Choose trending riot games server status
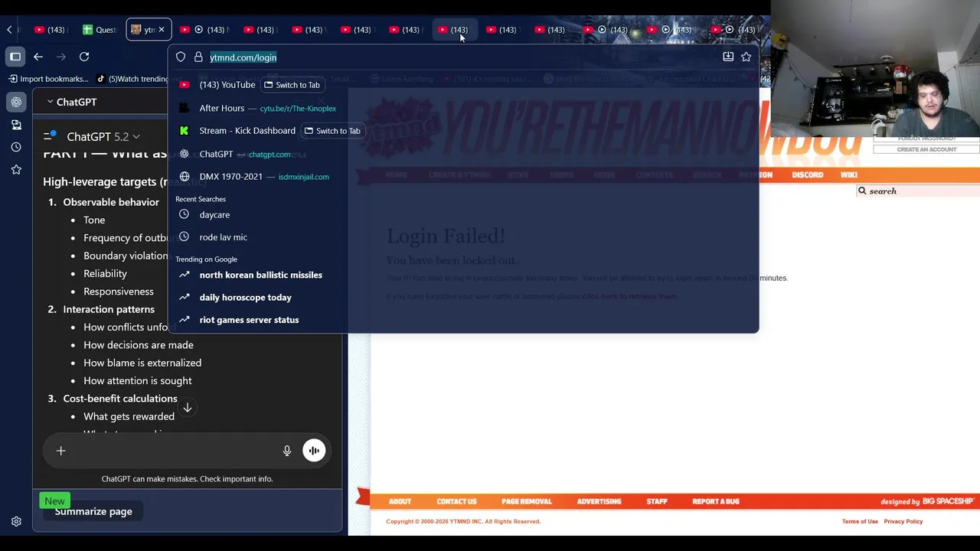The height and width of the screenshot is (551, 980). (463, 320)
